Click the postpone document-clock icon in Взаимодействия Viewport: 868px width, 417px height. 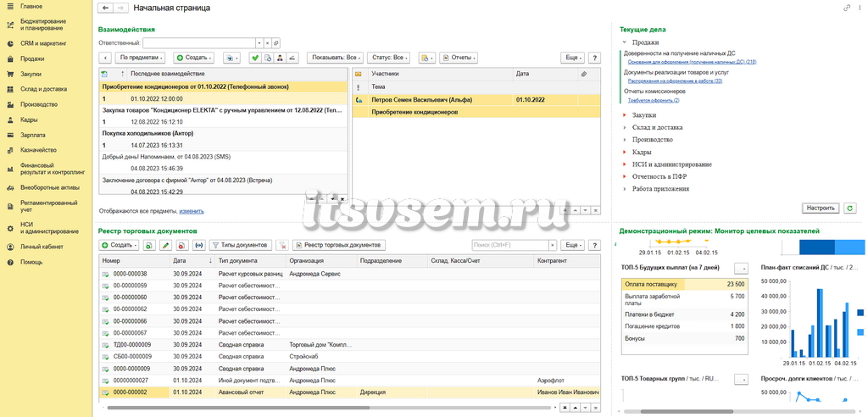coord(267,58)
